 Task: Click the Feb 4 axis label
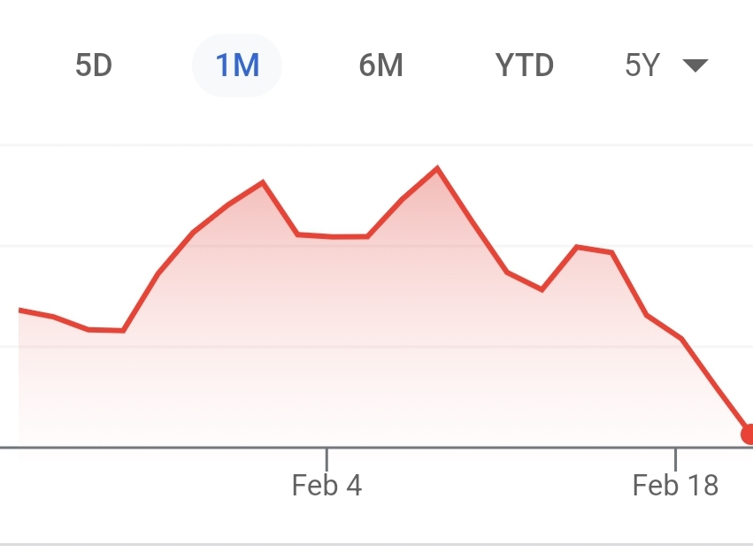(327, 485)
